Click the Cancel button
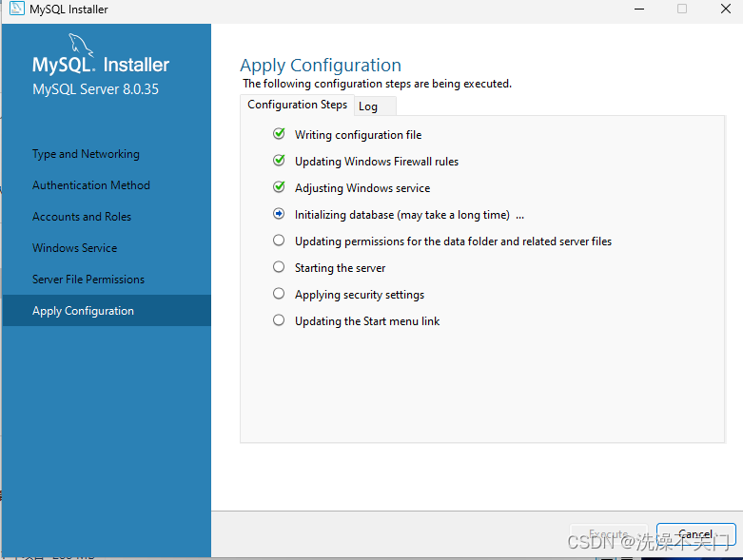743x560 pixels. pyautogui.click(x=695, y=534)
